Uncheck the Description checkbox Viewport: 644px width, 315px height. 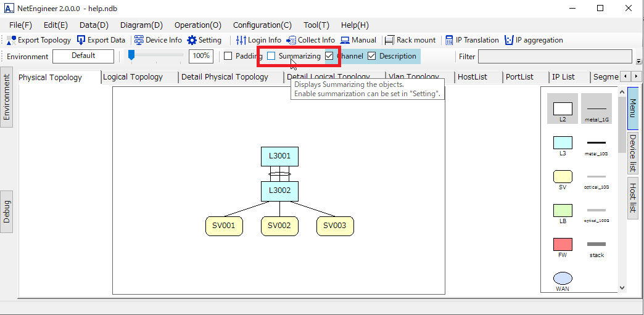(372, 56)
